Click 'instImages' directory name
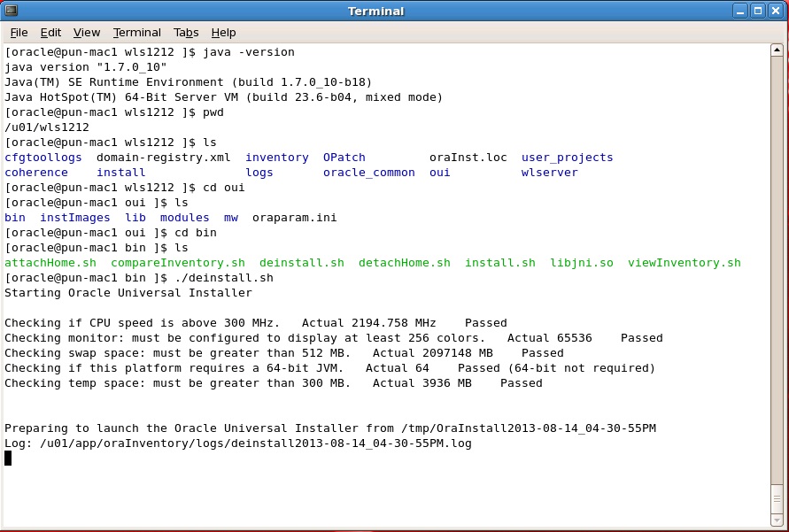The width and height of the screenshot is (789, 532). 75,218
